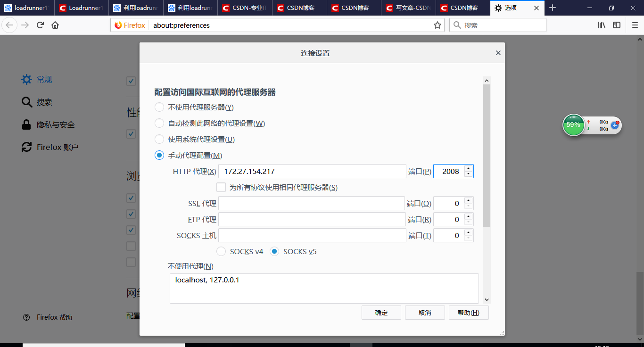Open the Firefox hamburger menu
The image size is (644, 347).
click(x=635, y=25)
